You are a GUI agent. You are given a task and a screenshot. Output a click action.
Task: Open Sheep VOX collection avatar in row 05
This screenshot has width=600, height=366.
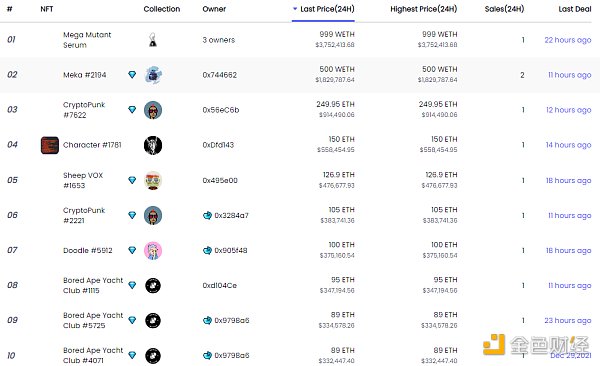[153, 180]
